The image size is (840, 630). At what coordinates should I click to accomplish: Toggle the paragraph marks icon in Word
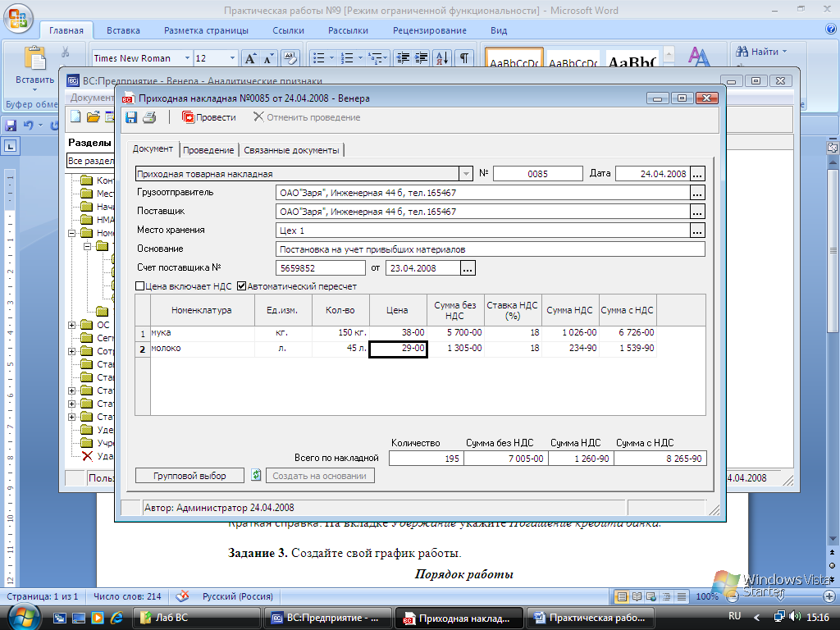pyautogui.click(x=464, y=58)
